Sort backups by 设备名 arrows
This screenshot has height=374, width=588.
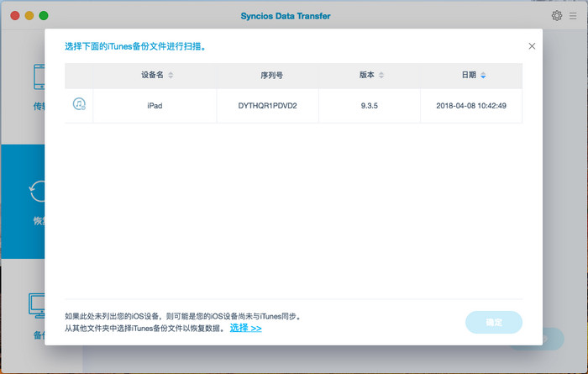[x=171, y=75]
